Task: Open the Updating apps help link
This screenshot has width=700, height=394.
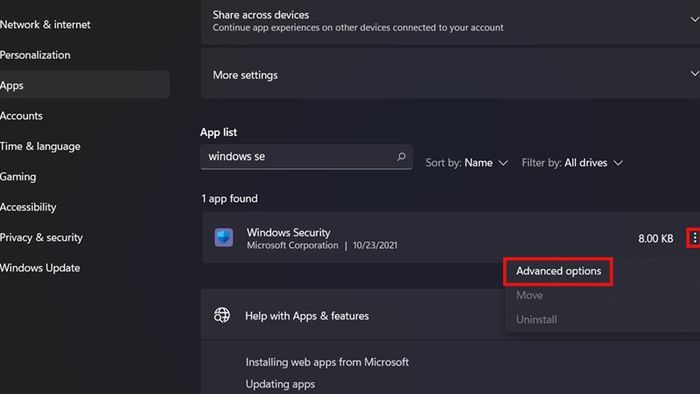Action: click(280, 384)
